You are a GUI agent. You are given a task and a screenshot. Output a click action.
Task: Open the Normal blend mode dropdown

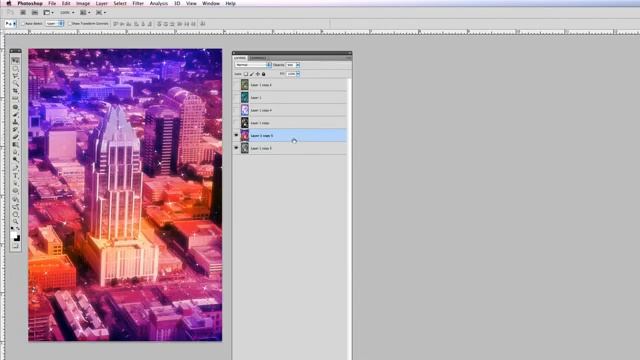click(253, 65)
